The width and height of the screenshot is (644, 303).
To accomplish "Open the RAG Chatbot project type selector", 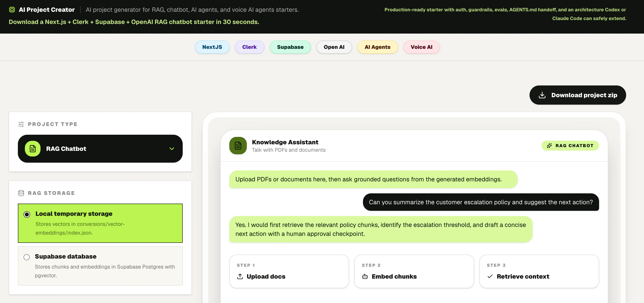I will point(100,149).
